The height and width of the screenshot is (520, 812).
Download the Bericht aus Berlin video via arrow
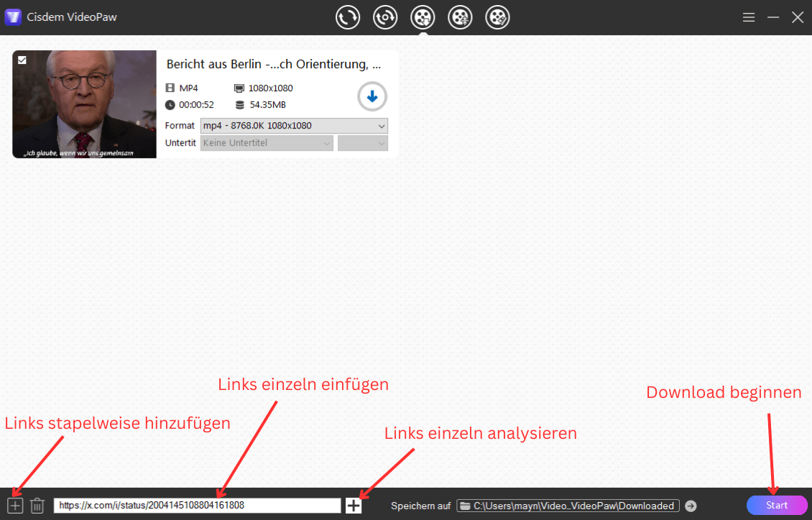pyautogui.click(x=372, y=96)
